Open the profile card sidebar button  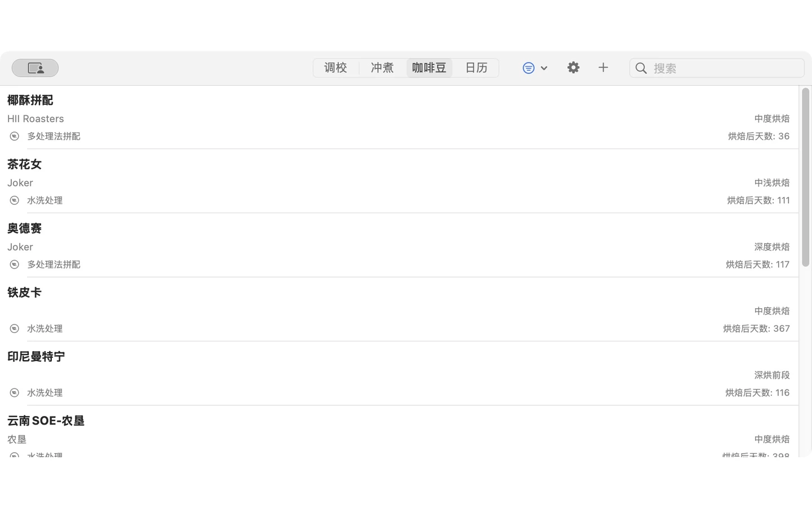tap(35, 68)
